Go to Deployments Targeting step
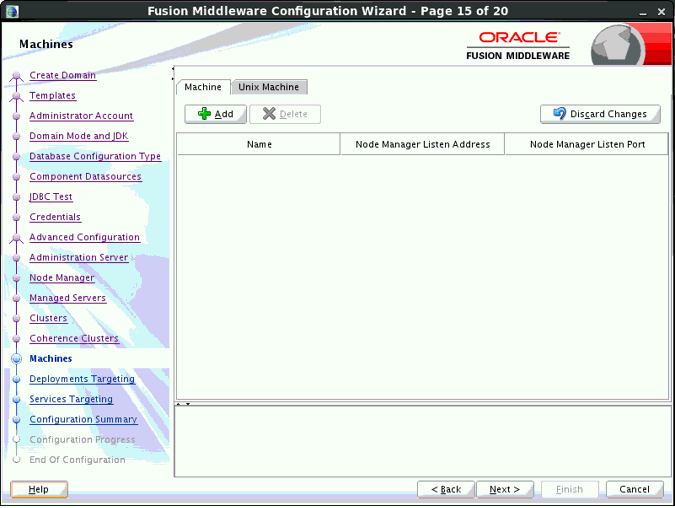675x508 pixels. pos(82,379)
